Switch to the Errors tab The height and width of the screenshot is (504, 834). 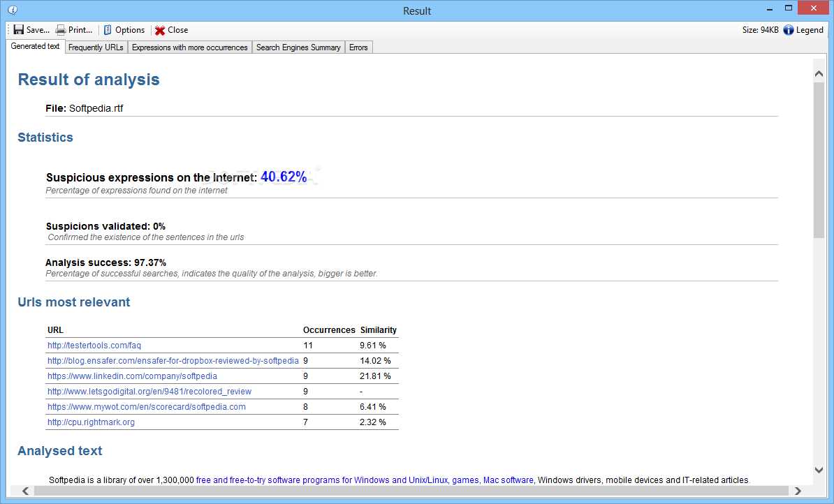pos(358,47)
